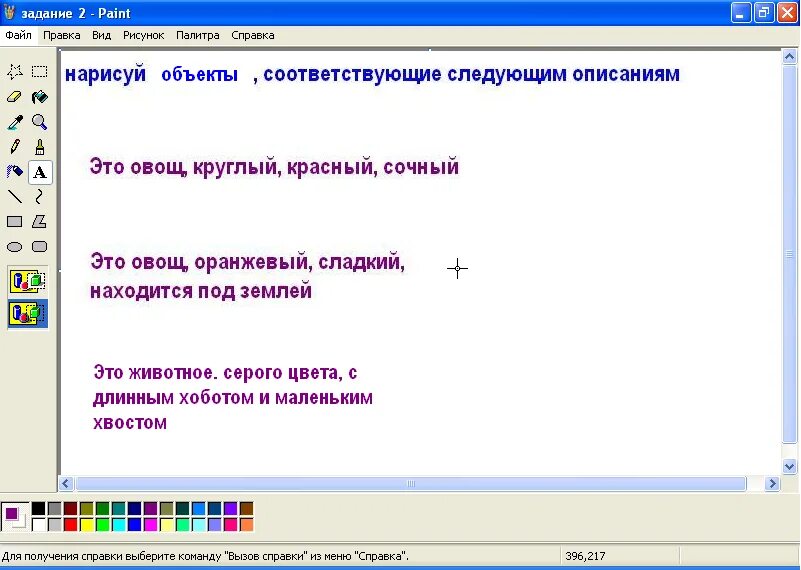This screenshot has width=801, height=570.
Task: Pick the Airbrush spray can tool
Action: [15, 172]
